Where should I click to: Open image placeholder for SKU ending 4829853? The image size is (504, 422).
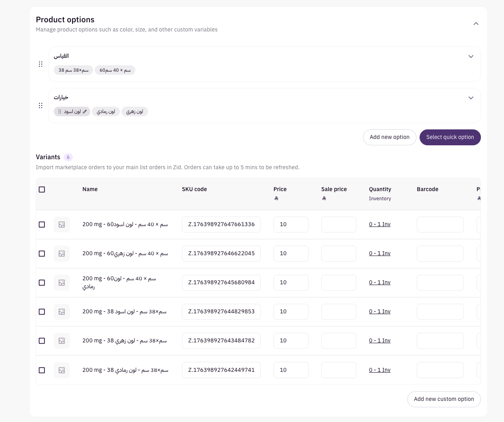(x=62, y=312)
